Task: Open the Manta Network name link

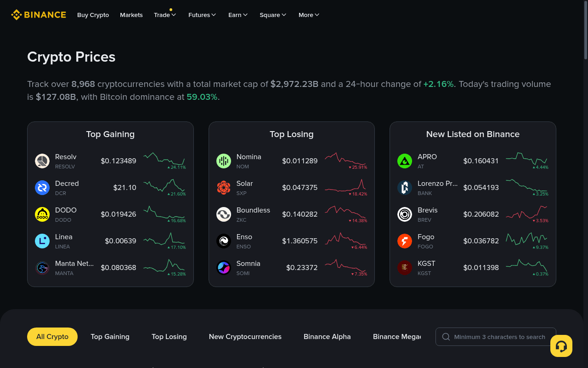Action: point(74,264)
